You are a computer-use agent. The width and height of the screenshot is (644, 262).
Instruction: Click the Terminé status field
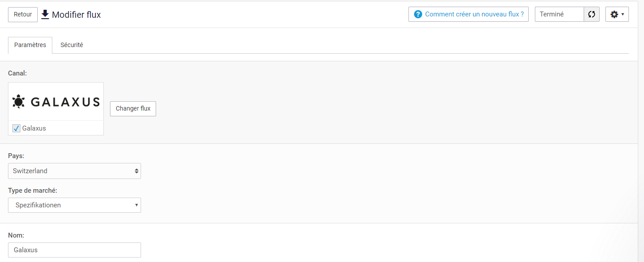pyautogui.click(x=559, y=14)
